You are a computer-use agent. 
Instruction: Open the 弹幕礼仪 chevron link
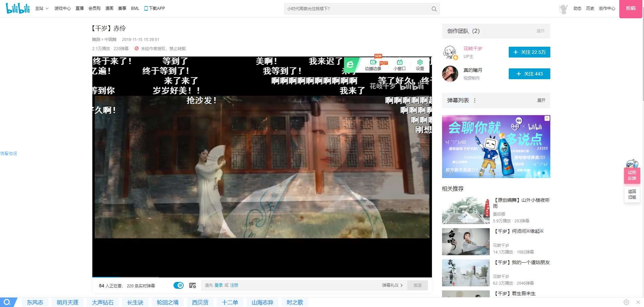point(392,285)
